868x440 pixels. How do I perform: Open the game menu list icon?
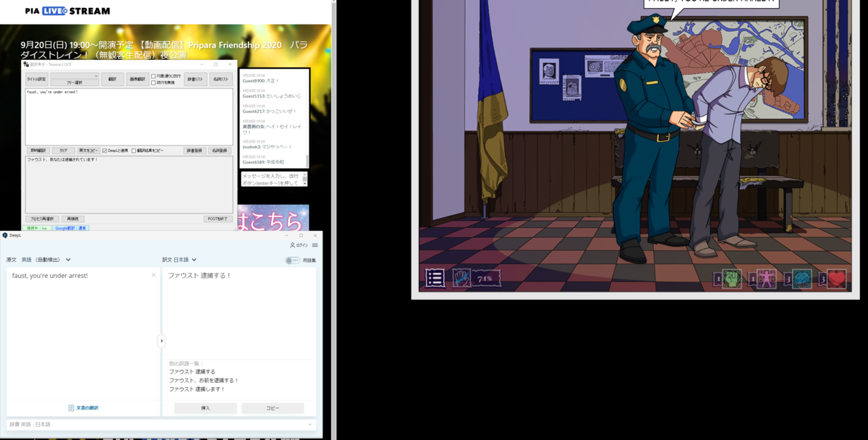pyautogui.click(x=435, y=278)
